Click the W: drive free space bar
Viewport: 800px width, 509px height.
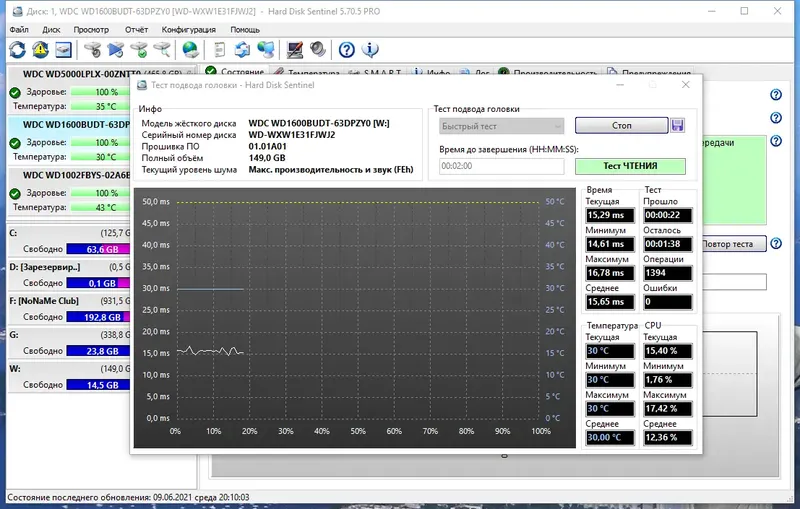tap(98, 385)
